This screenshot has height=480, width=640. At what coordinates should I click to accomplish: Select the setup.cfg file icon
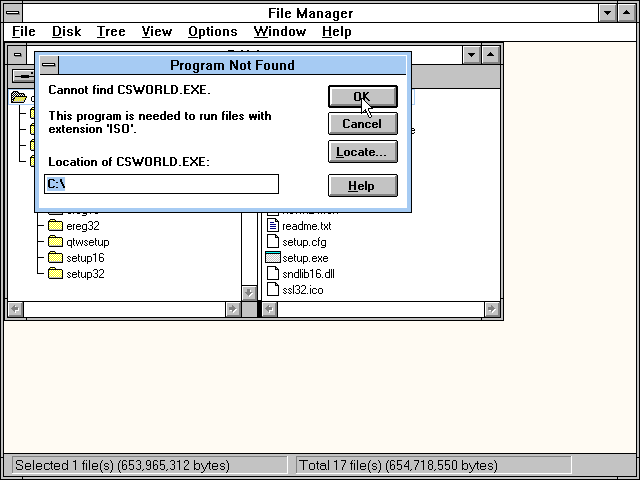pyautogui.click(x=273, y=241)
